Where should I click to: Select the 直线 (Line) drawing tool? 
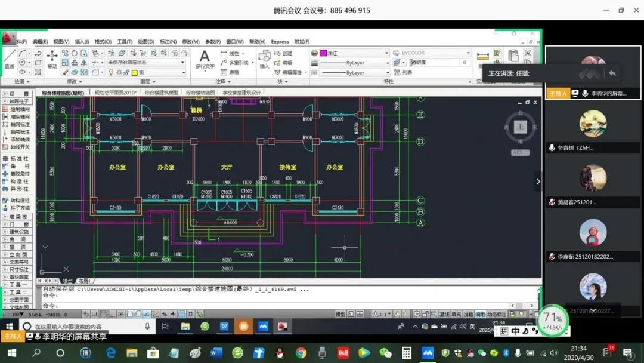(x=10, y=58)
